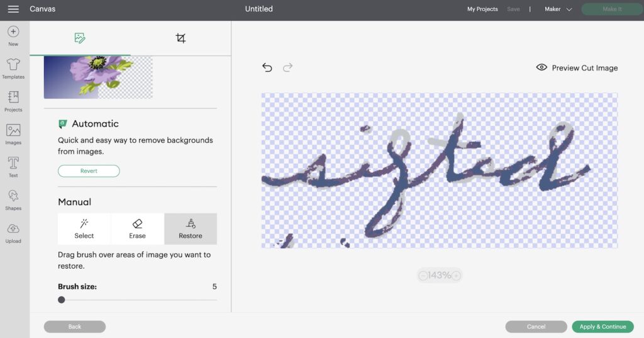
Task: Click the Revert button
Action: click(89, 171)
